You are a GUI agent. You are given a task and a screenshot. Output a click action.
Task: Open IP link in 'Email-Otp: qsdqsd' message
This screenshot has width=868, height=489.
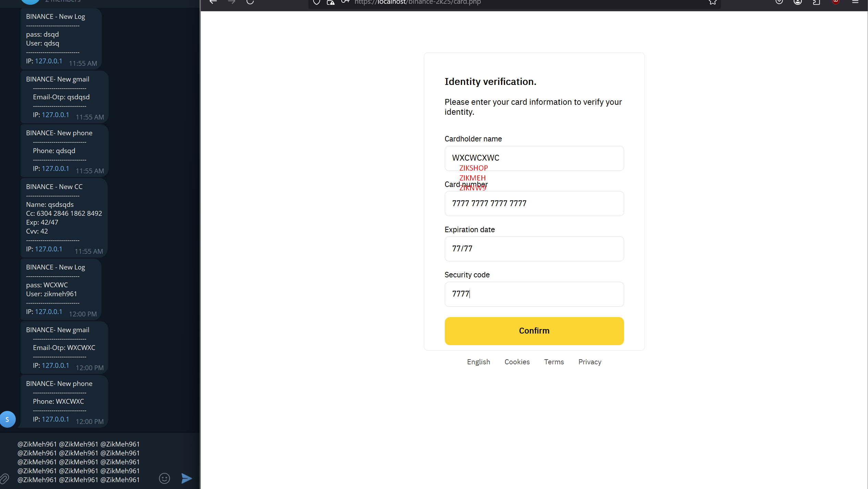tap(56, 115)
